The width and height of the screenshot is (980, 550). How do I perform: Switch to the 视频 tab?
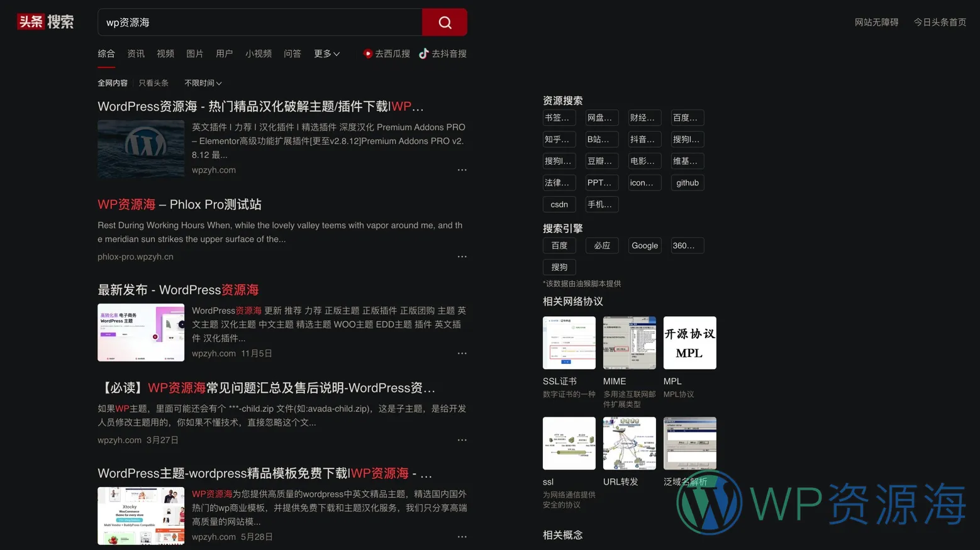165,54
